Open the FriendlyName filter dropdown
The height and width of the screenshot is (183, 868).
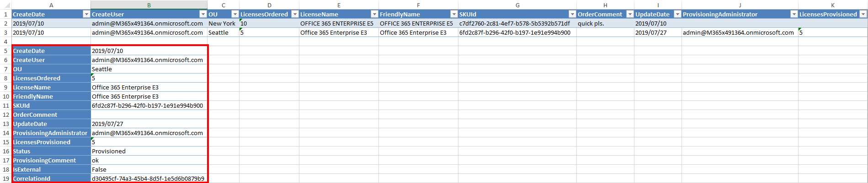[x=454, y=14]
